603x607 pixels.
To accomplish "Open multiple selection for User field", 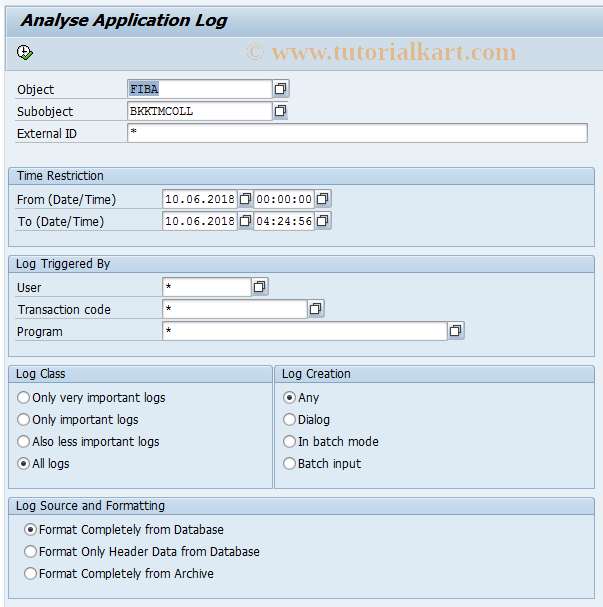I will 259,287.
